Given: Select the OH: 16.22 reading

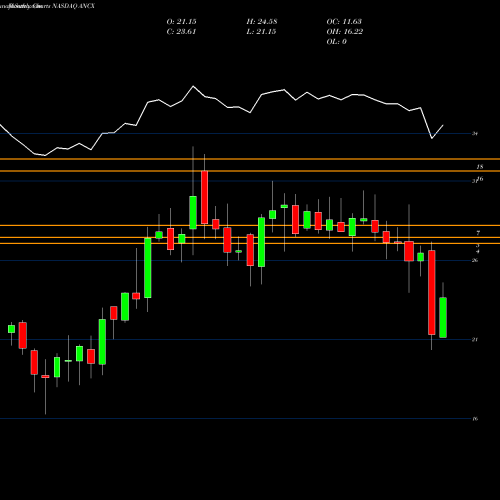Looking at the screenshot, I should click(x=345, y=32).
